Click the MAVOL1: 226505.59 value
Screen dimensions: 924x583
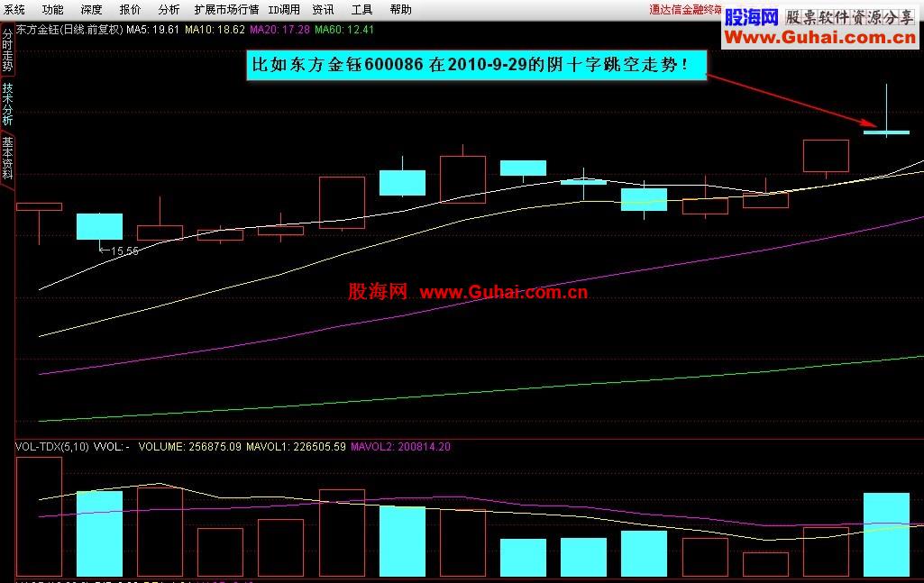click(296, 447)
